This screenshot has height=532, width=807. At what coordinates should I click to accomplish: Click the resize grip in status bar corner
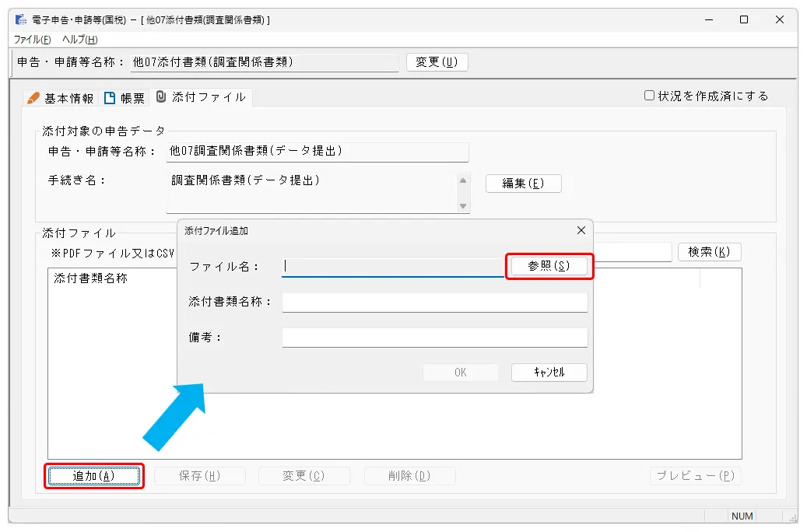pos(791,516)
